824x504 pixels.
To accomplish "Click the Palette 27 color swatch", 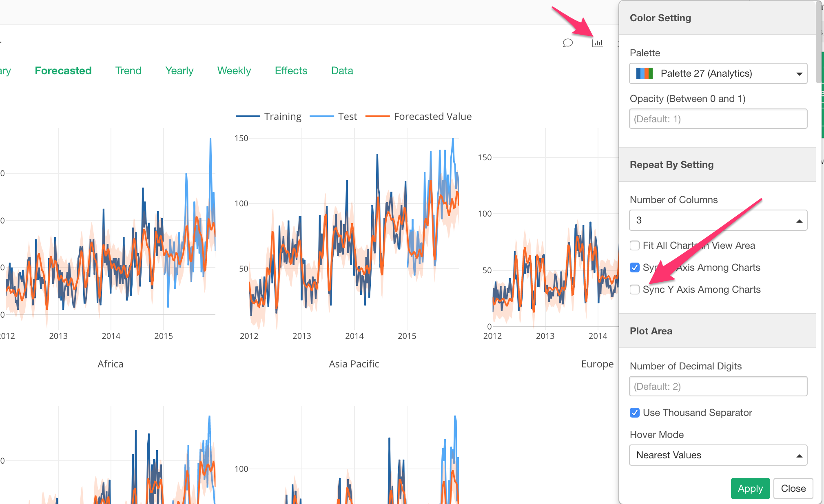I will tap(645, 73).
